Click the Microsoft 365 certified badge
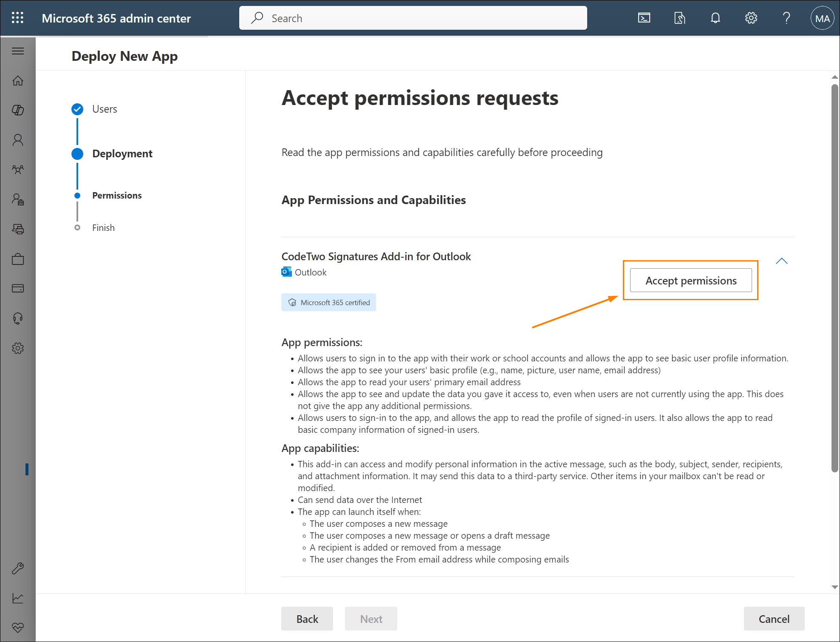This screenshot has width=840, height=642. (328, 302)
